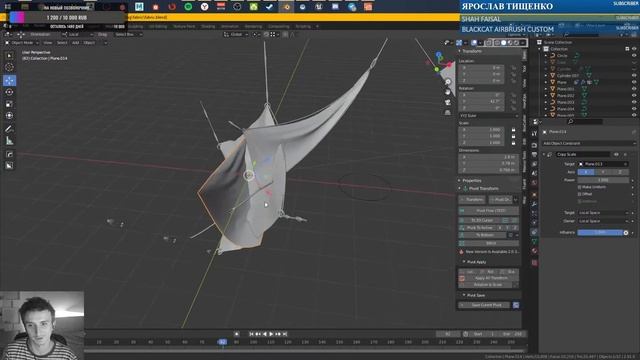Viewport: 640px width, 360px height.
Task: Hide the Collection using its eye icon
Action: pyautogui.click(x=634, y=49)
